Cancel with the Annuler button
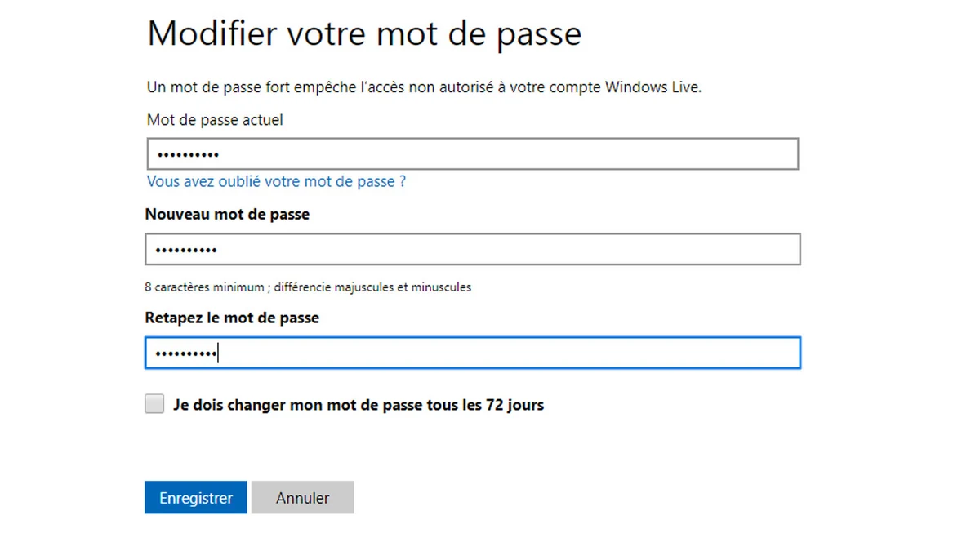This screenshot has height=551, width=980. coord(302,498)
